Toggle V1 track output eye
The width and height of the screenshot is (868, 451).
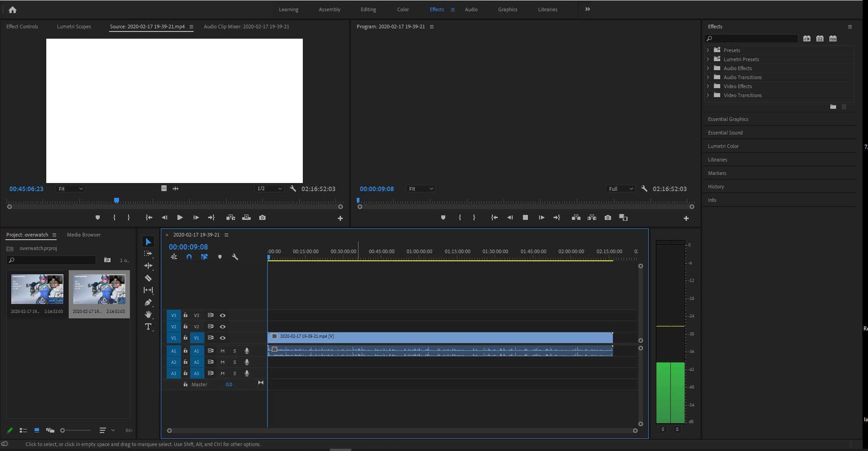pyautogui.click(x=222, y=338)
